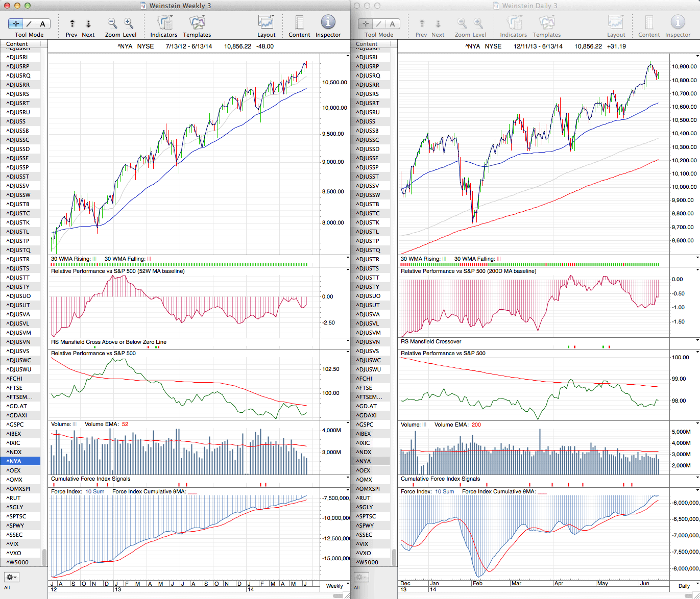Select the crosshair tool in Weekly window
Screen dimensions: 700x599
[x=16, y=23]
